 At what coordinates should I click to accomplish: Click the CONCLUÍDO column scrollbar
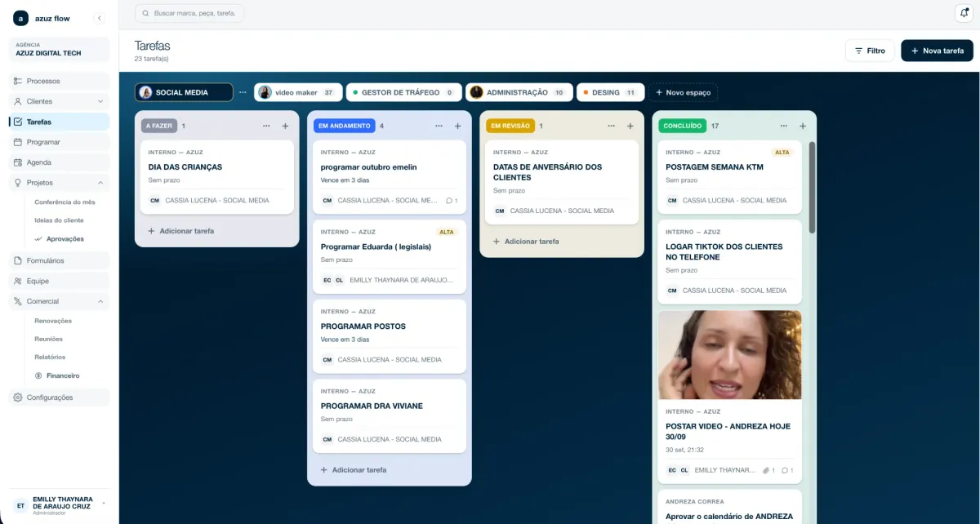click(x=812, y=188)
